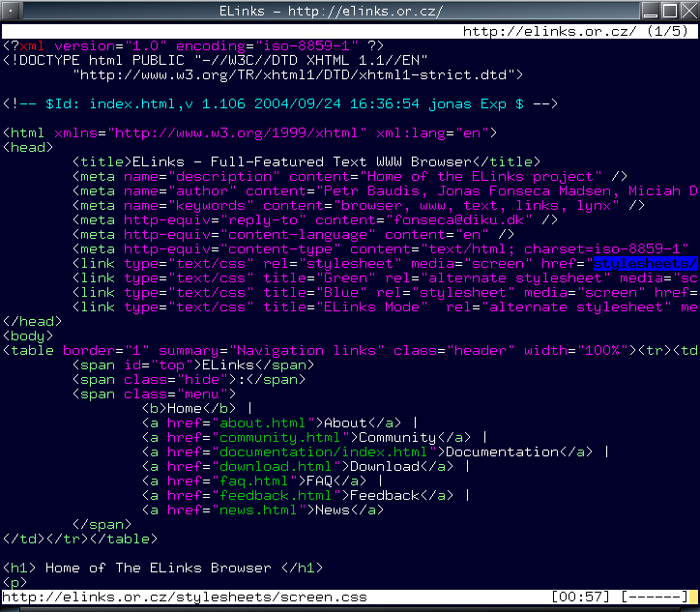This screenshot has height=612, width=700.
Task: Click the meta keywords line
Action: coord(359,206)
